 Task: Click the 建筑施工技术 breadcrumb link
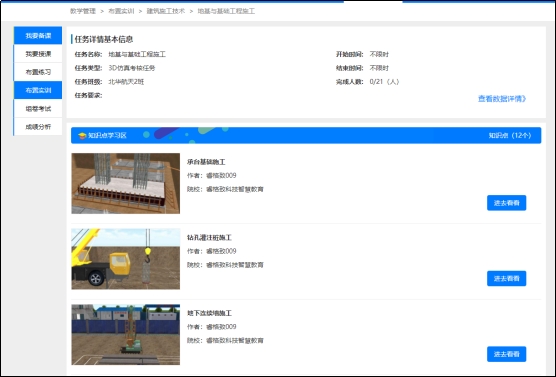pos(166,11)
